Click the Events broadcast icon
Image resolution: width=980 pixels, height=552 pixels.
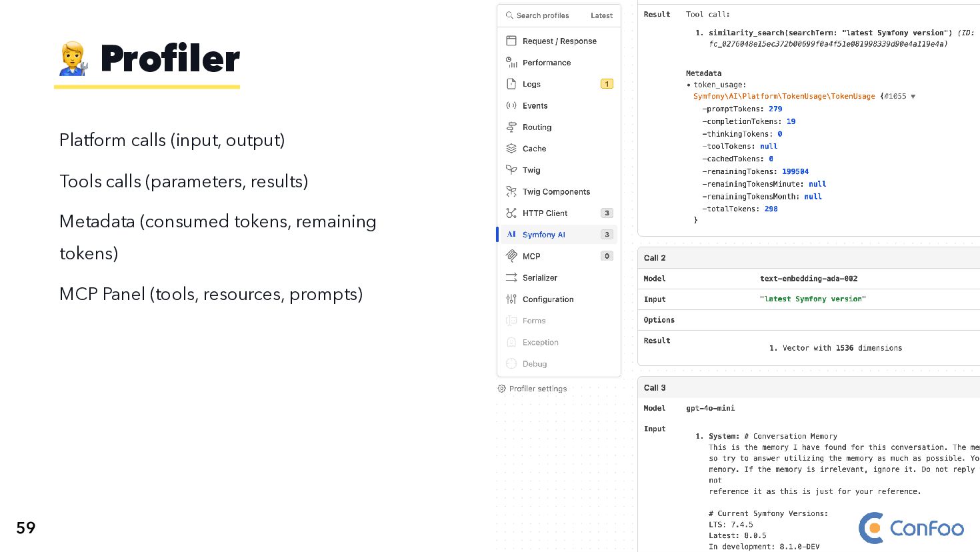511,105
